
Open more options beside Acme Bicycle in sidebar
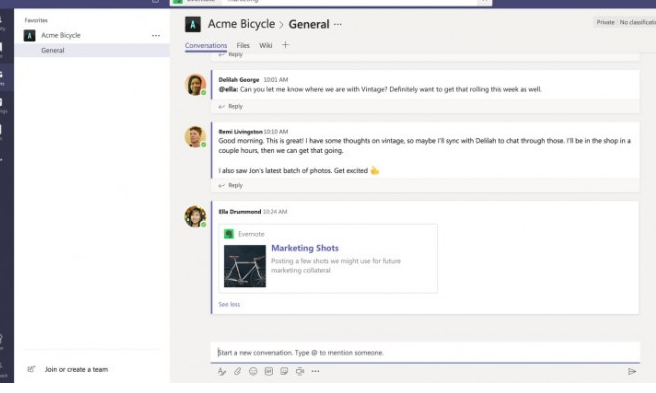coord(156,36)
